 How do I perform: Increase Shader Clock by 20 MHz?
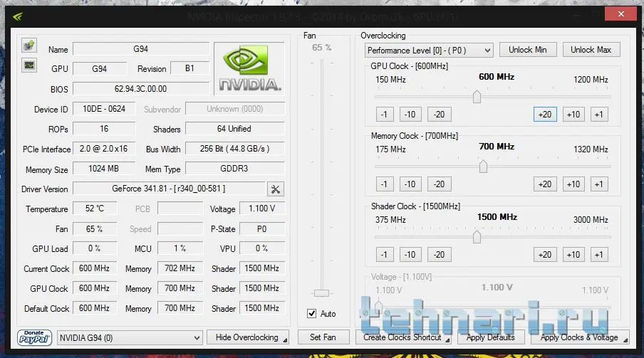pos(545,255)
